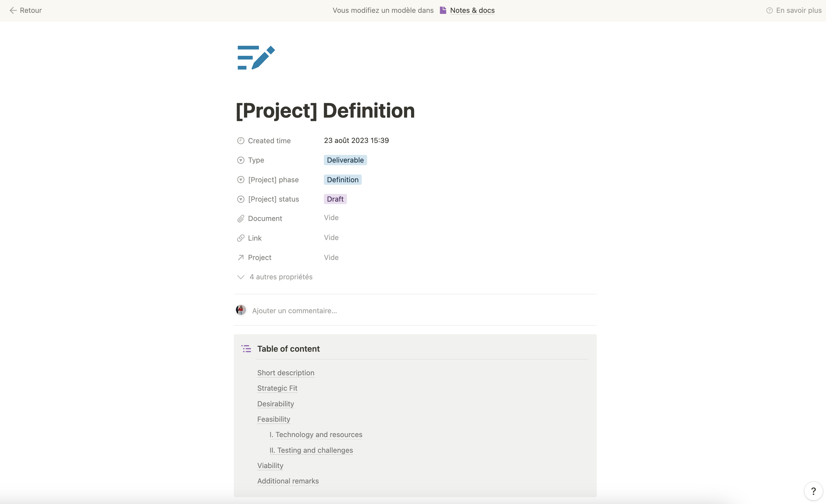
Task: Go to I. Technology and resources heading
Action: tap(316, 435)
